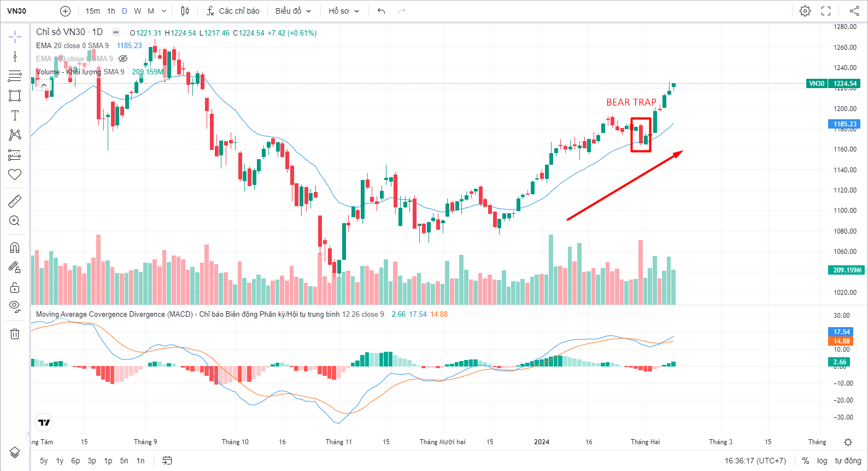Open time axis settings gear

(x=848, y=442)
